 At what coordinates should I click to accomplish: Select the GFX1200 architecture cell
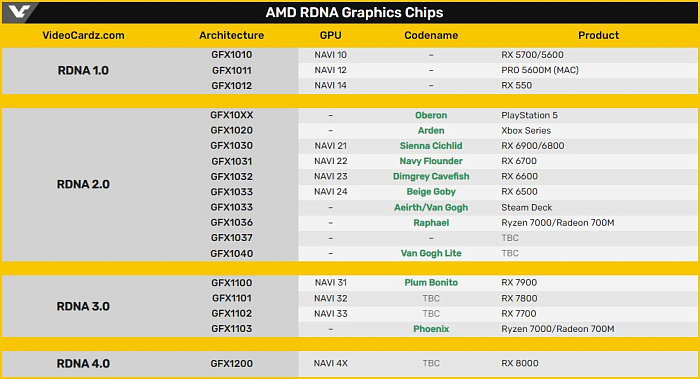coord(231,364)
